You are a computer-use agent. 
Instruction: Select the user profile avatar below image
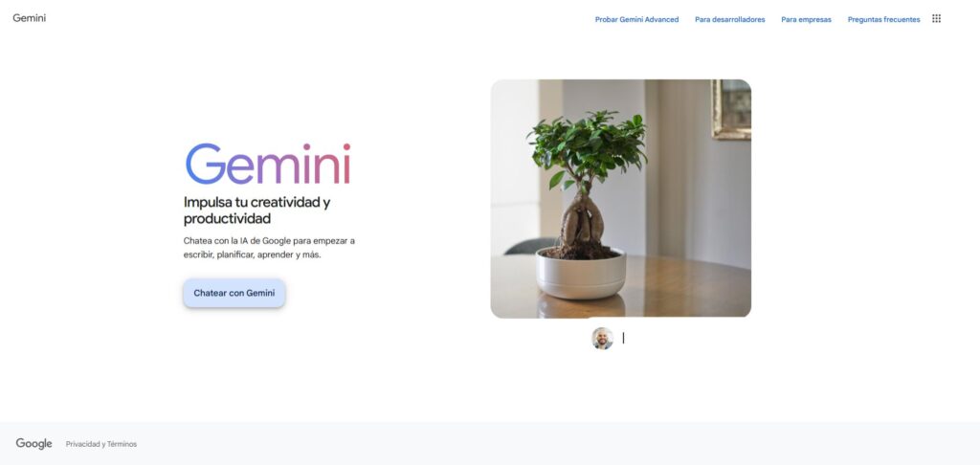(x=603, y=338)
